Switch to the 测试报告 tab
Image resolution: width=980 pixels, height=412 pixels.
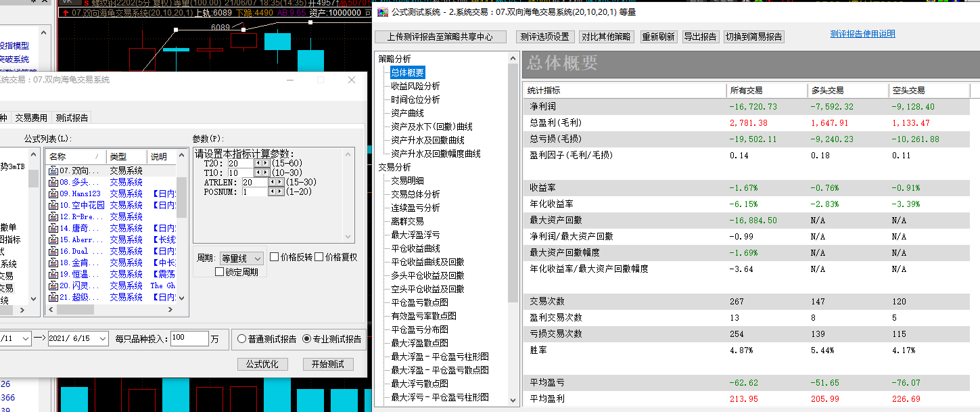coord(72,118)
